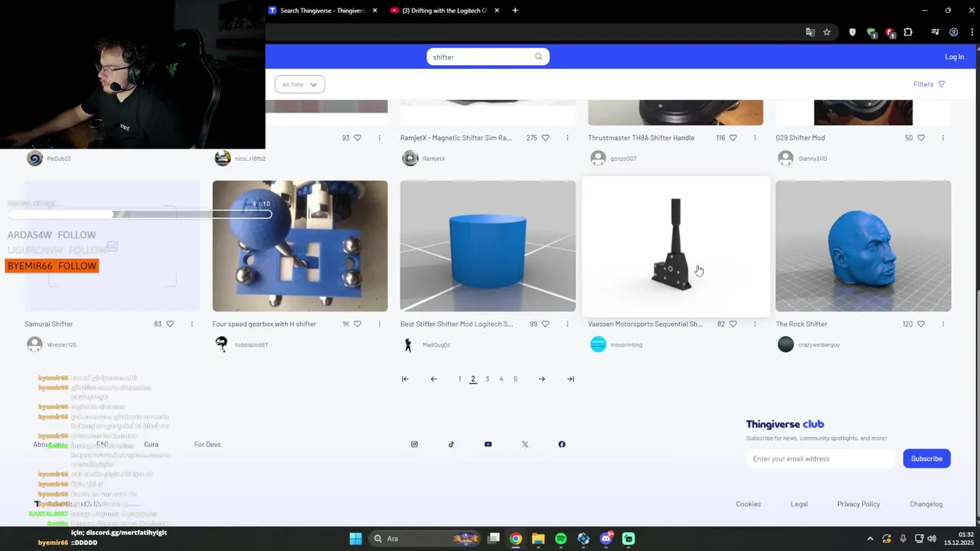This screenshot has height=551, width=980.
Task: Open the Chrome extensions puzzle icon
Action: pyautogui.click(x=908, y=32)
